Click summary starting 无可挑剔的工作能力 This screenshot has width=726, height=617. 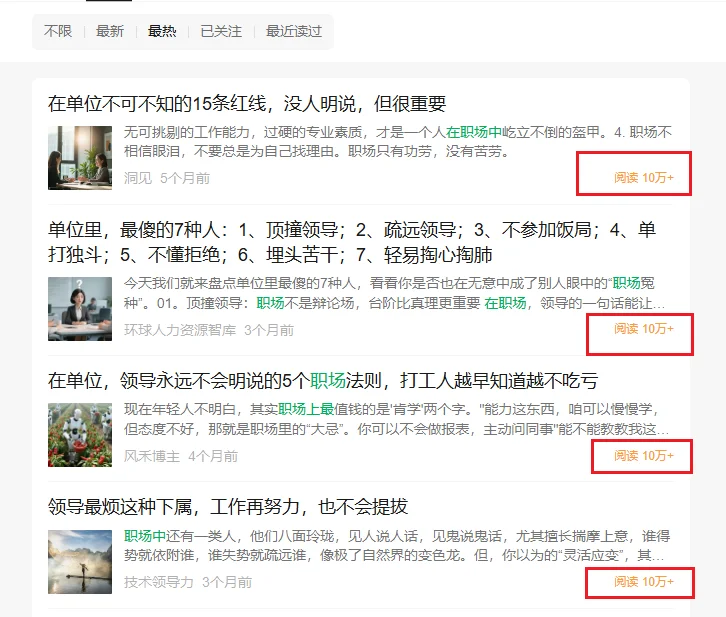click(397, 142)
